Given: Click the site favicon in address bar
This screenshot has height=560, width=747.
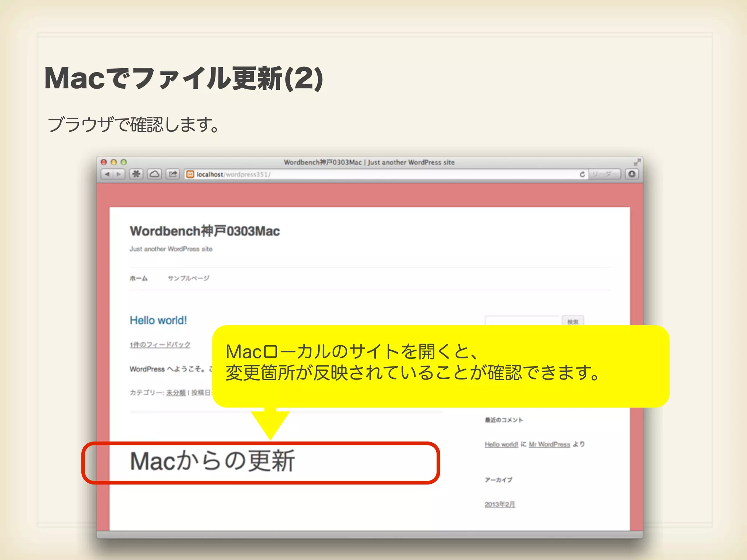Looking at the screenshot, I should 190,174.
